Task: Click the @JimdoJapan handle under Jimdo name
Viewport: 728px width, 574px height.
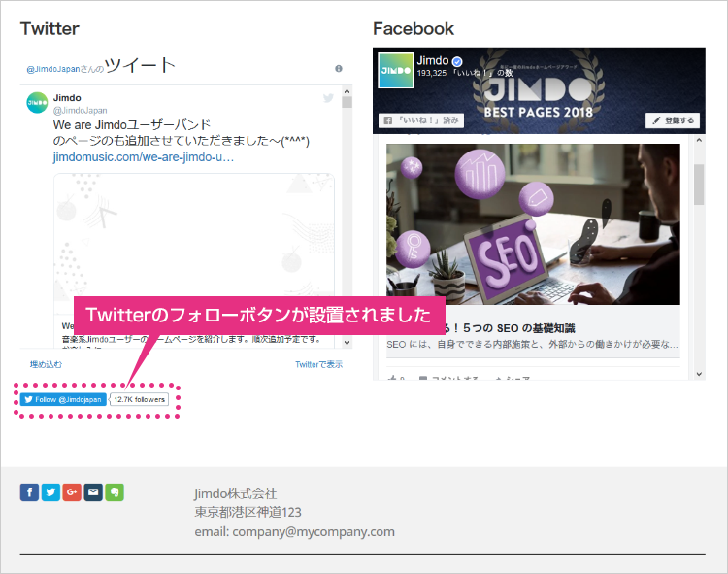Action: pos(81,111)
